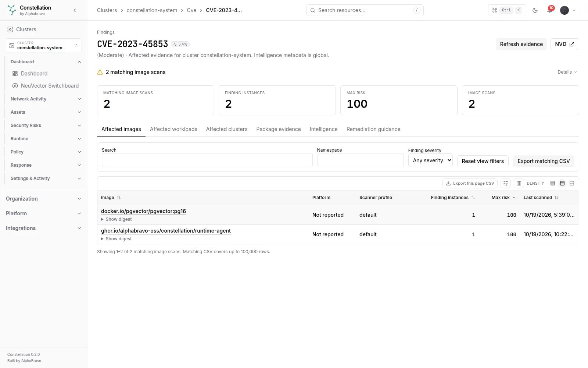Image resolution: width=588 pixels, height=368 pixels.
Task: Switch to the Remediation guidance tab
Action: tap(373, 129)
